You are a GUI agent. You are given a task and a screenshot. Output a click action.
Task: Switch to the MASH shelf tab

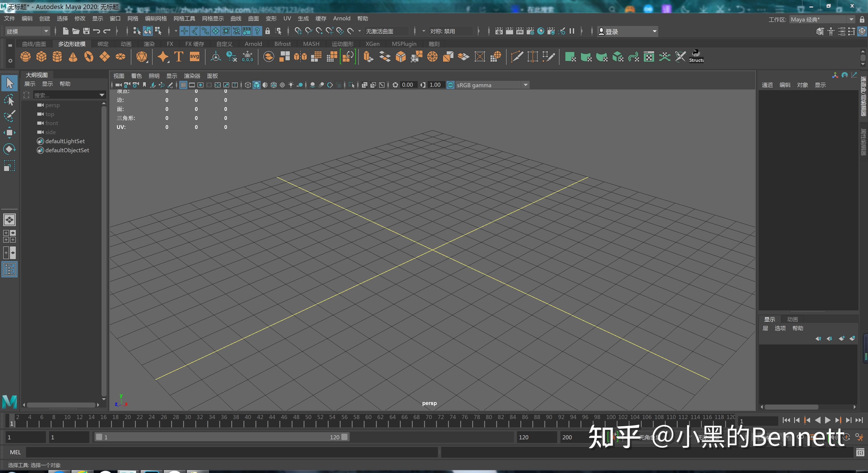(311, 44)
